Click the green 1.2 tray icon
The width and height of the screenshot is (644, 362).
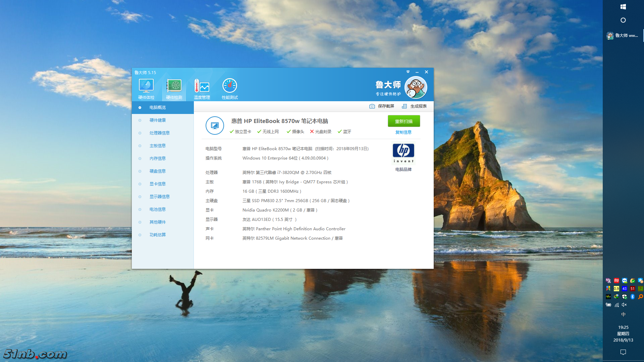tap(641, 289)
